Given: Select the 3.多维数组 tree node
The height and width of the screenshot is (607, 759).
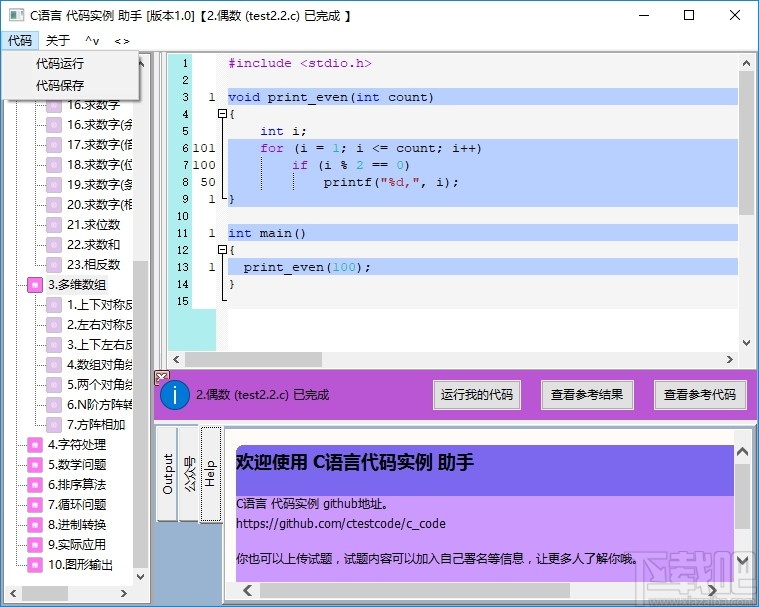Looking at the screenshot, I should tap(77, 285).
